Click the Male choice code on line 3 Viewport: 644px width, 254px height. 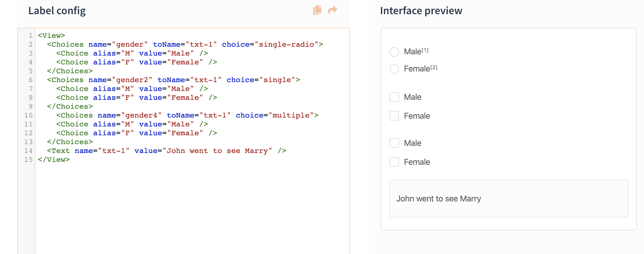[132, 53]
